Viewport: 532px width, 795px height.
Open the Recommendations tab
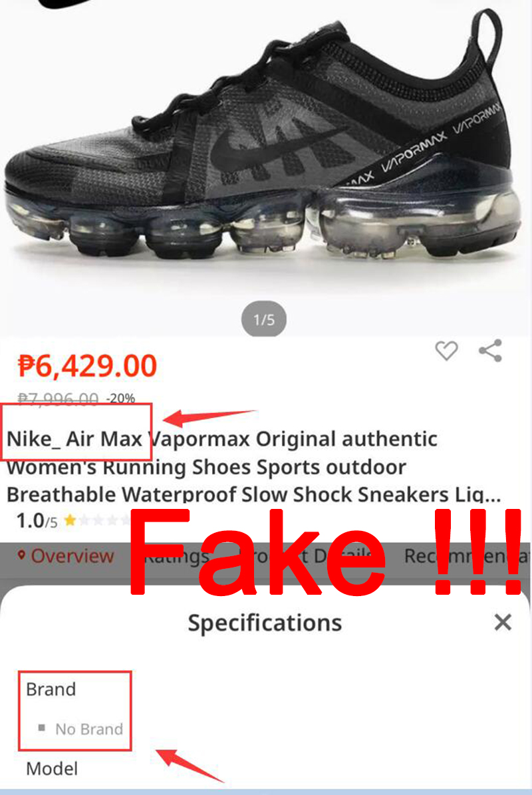(x=467, y=556)
